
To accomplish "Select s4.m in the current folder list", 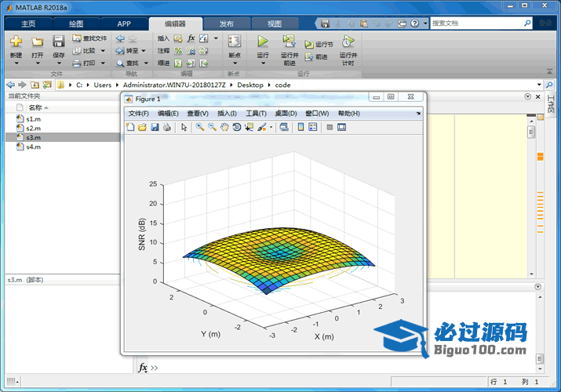I will (x=33, y=147).
